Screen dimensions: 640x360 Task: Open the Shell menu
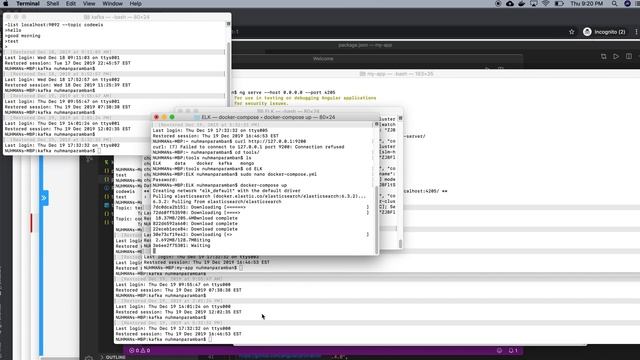click(53, 4)
